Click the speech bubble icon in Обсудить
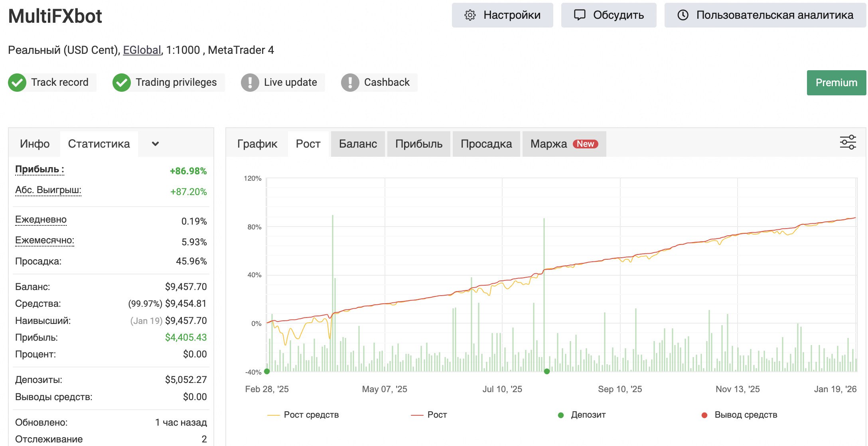This screenshot has width=868, height=446. pos(579,15)
